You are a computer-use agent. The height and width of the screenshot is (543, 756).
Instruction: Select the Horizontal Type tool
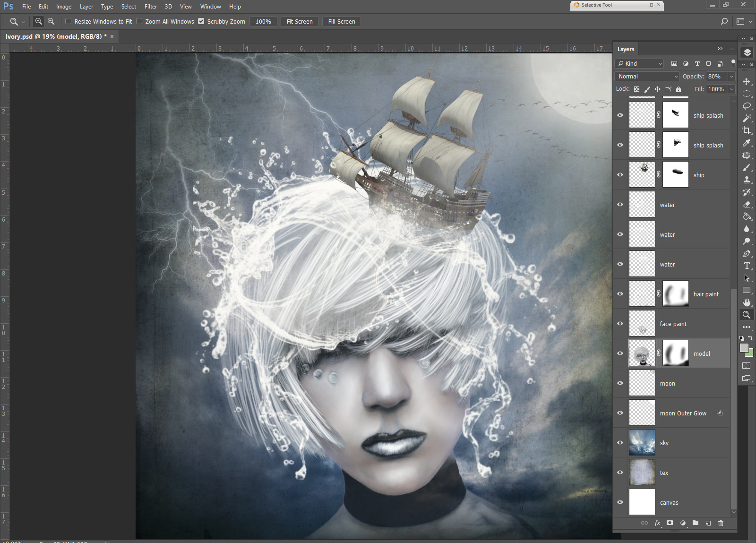click(747, 266)
